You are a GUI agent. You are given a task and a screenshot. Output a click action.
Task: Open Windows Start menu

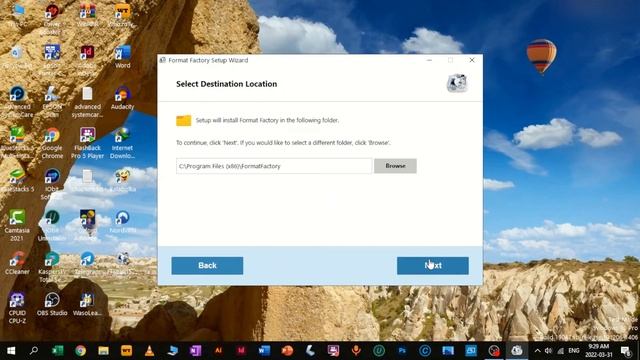11,351
